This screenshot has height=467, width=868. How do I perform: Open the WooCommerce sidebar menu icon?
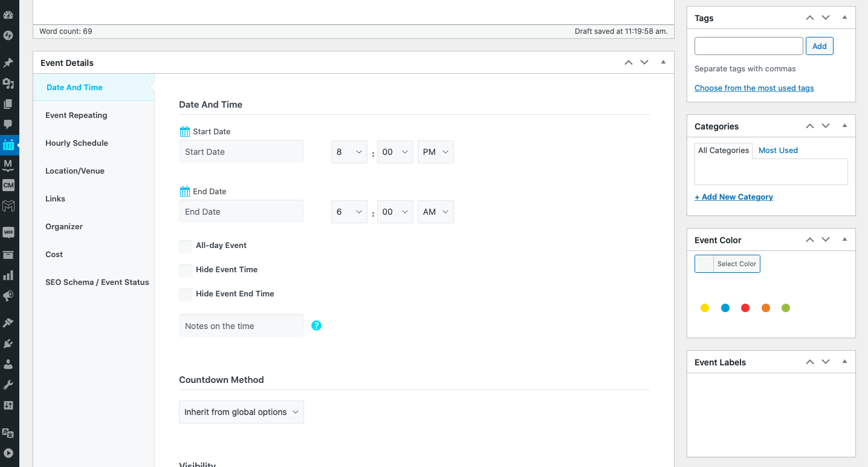pyautogui.click(x=8, y=232)
